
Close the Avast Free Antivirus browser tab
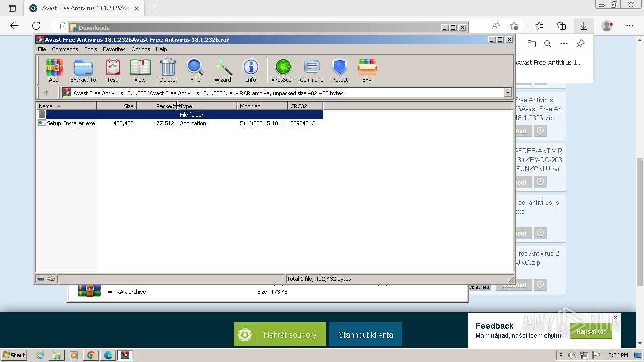136,8
